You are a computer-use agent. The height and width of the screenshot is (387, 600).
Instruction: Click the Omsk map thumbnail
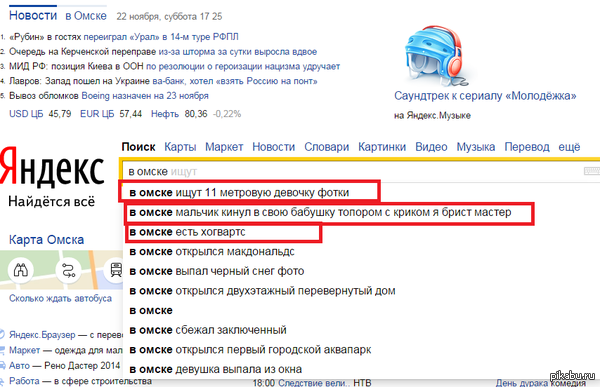[x=61, y=270]
